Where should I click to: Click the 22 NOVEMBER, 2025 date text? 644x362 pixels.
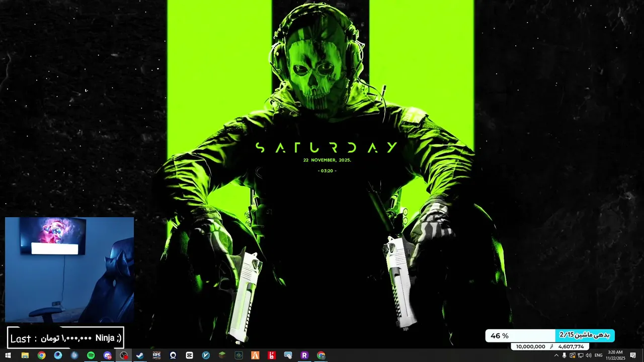[327, 160]
